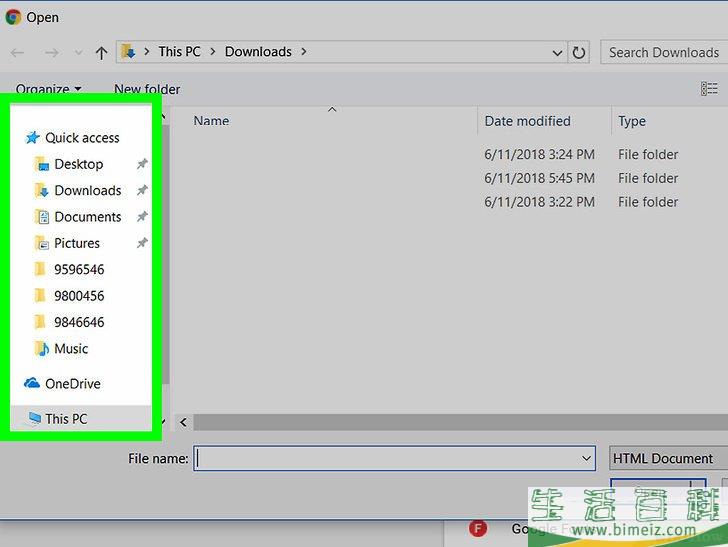Select OneDrive in the navigation pane
The image size is (728, 547).
[x=72, y=383]
